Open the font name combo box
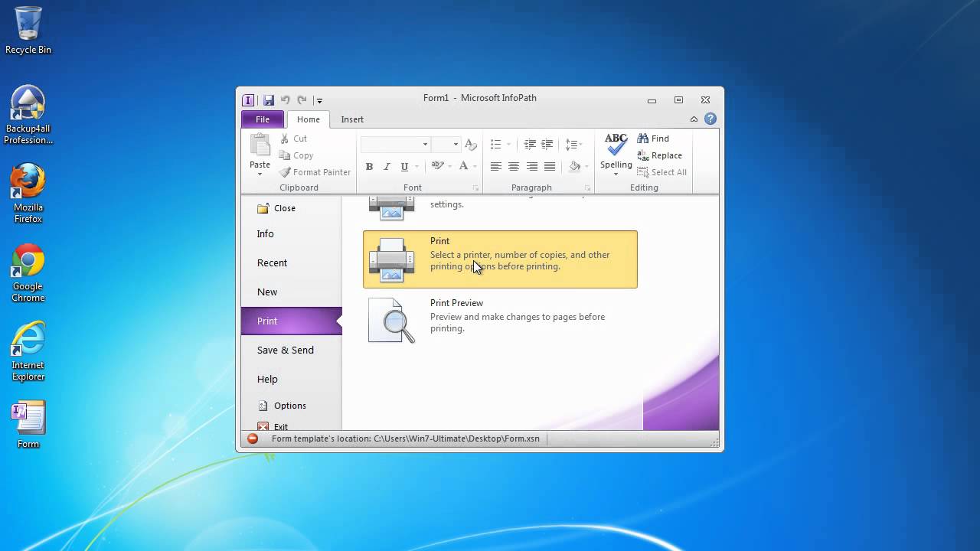 396,144
